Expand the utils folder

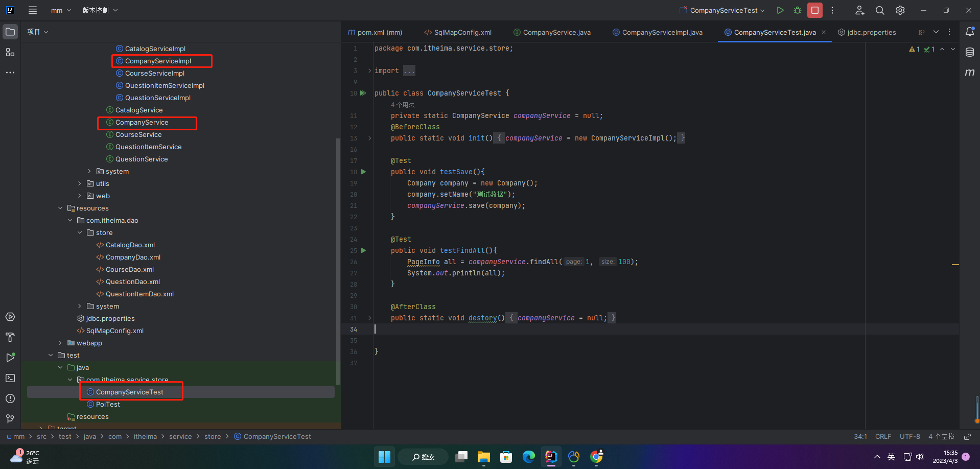point(79,184)
